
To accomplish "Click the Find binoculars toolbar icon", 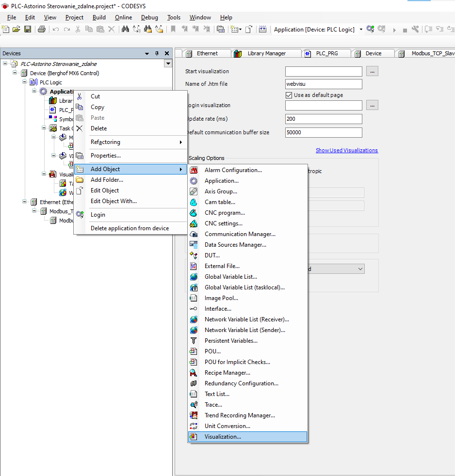I will click(x=125, y=29).
